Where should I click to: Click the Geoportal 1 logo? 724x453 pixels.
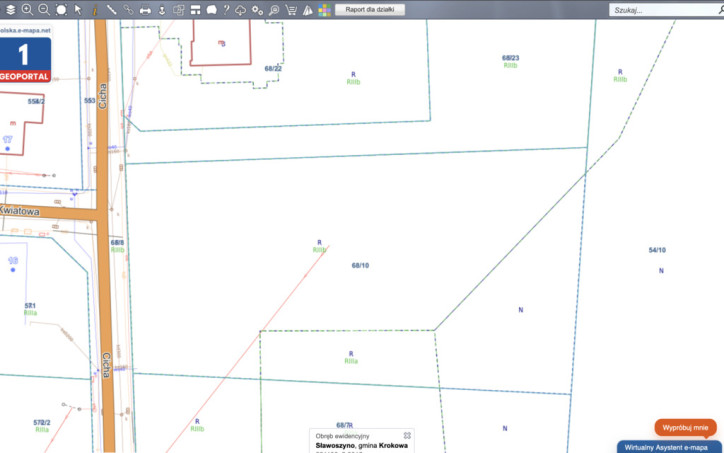coord(25,60)
